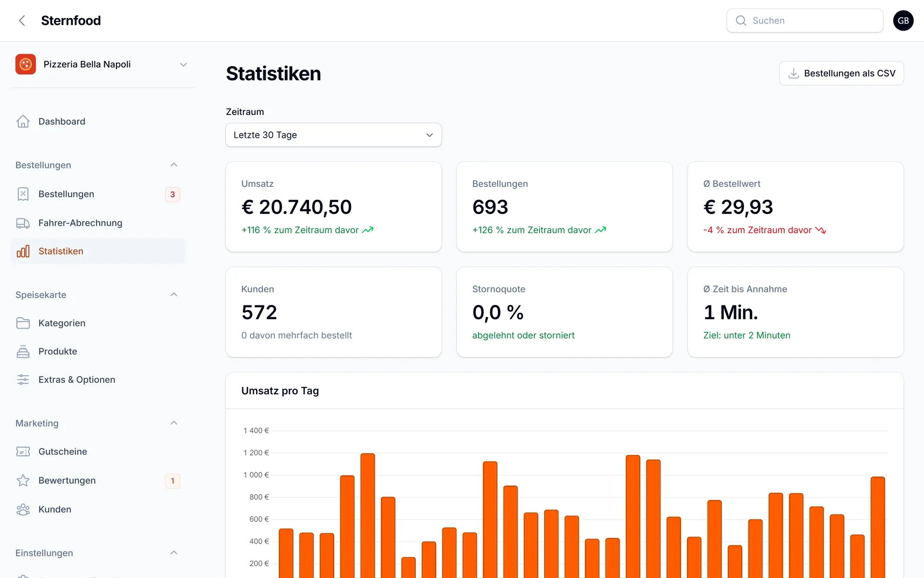This screenshot has height=578, width=924.
Task: Select Produkte in the sidebar
Action: [98, 351]
